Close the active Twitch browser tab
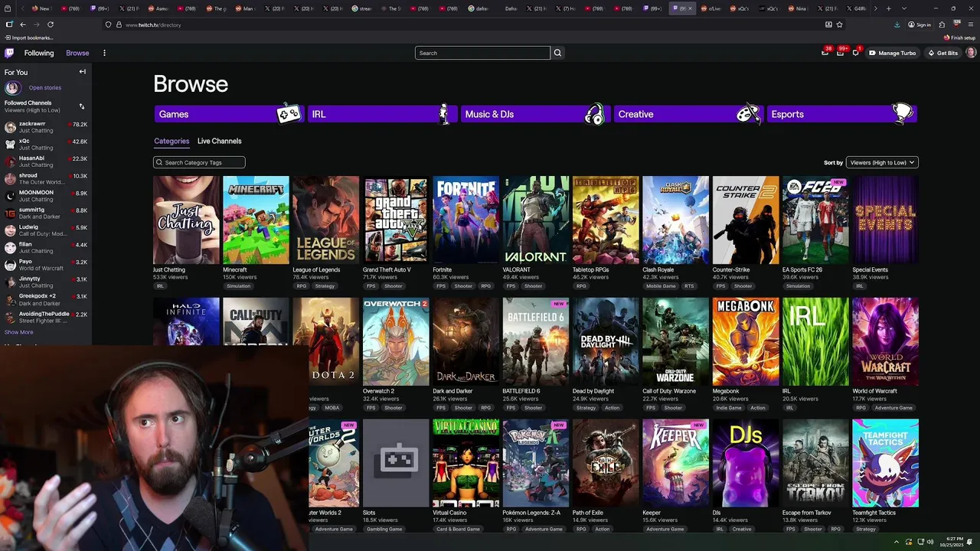Image resolution: width=980 pixels, height=551 pixels. tap(690, 8)
